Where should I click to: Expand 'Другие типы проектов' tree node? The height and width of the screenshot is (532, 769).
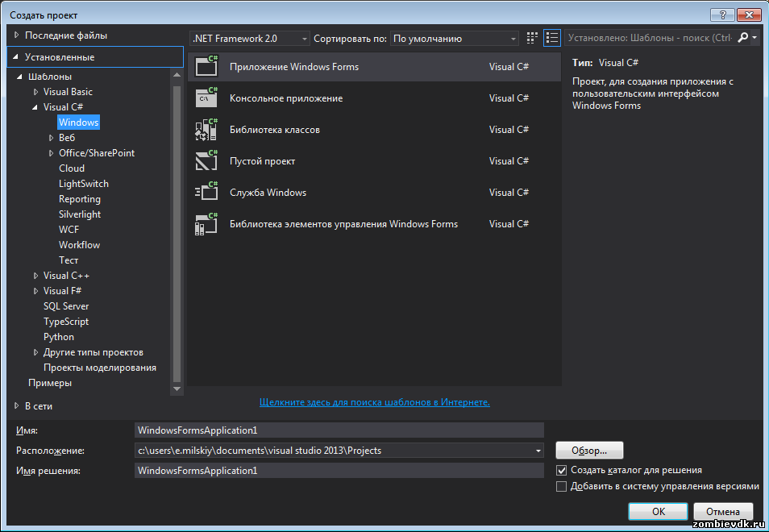tap(35, 352)
